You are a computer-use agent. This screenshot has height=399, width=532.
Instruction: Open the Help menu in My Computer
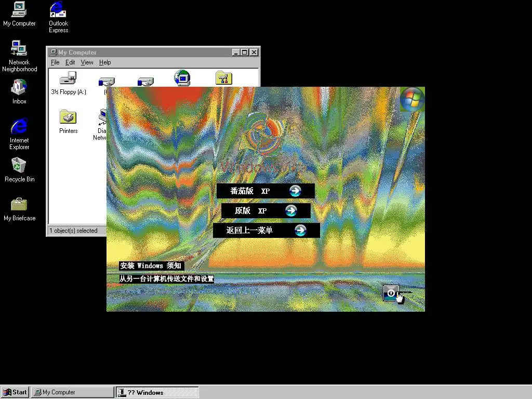coord(105,62)
